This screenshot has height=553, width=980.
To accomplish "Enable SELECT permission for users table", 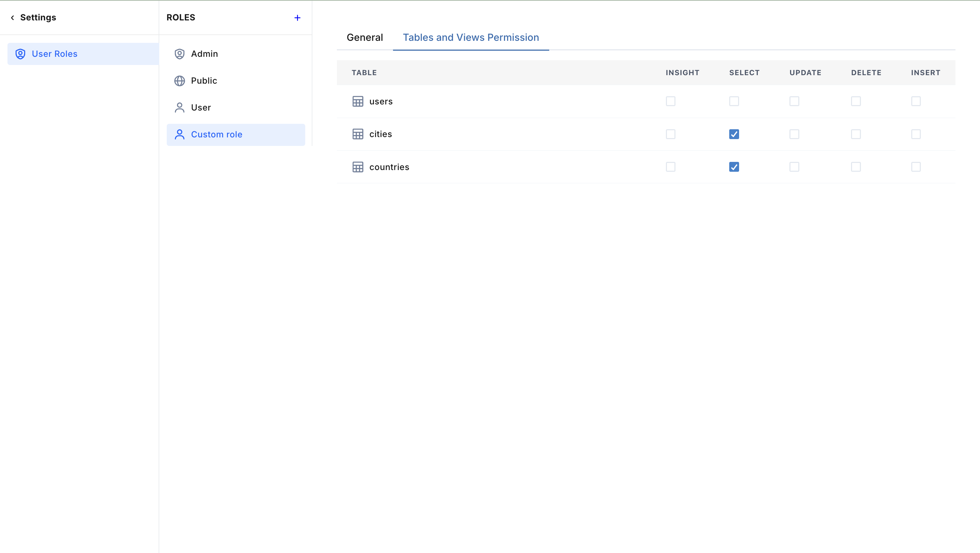I will point(734,101).
